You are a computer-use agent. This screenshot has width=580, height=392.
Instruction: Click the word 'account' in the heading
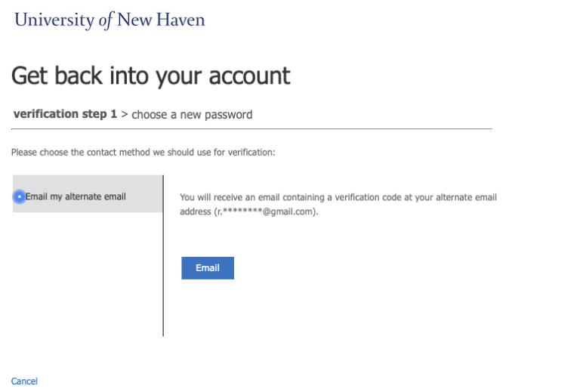click(250, 76)
